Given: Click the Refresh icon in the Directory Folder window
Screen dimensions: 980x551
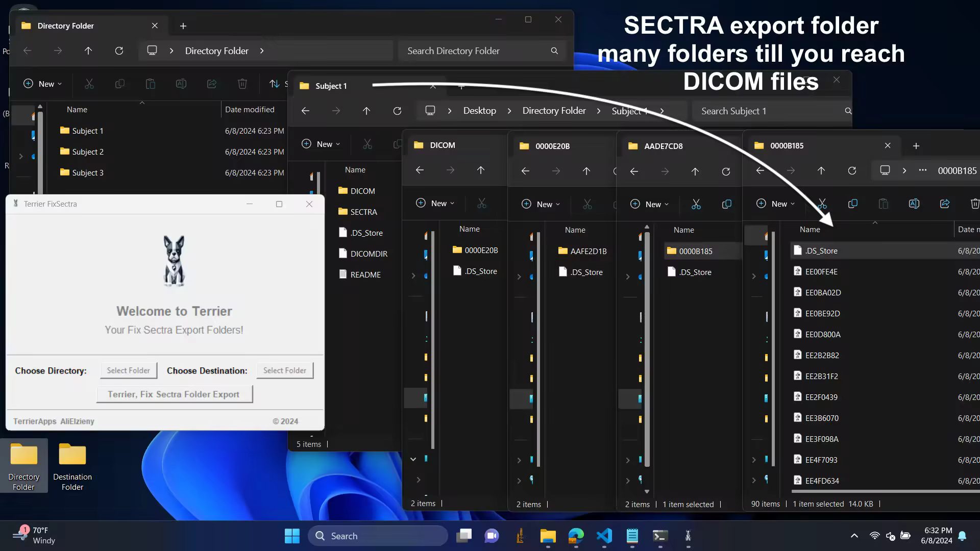Looking at the screenshot, I should (119, 51).
